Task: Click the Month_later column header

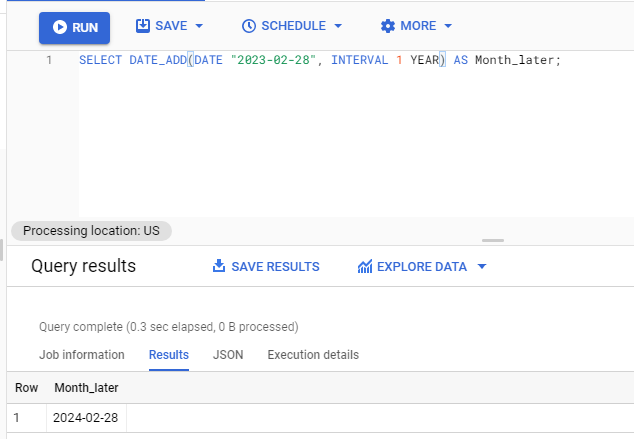Action: (87, 388)
